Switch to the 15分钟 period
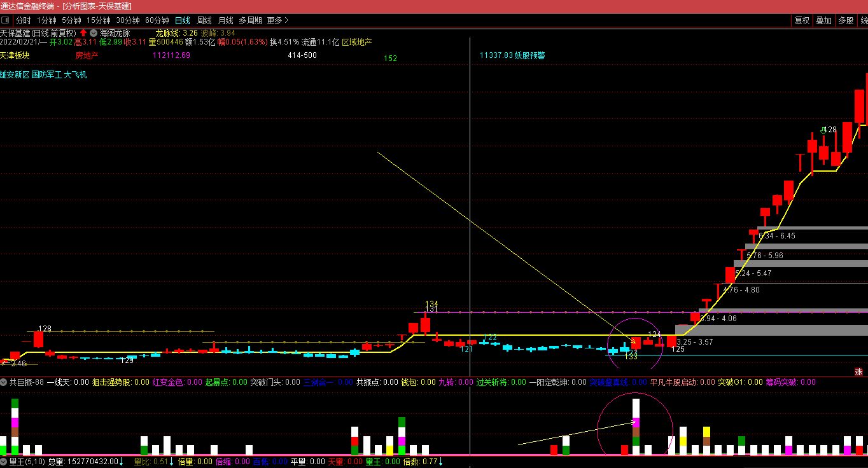Viewport: 868px width, 468px height. (99, 20)
